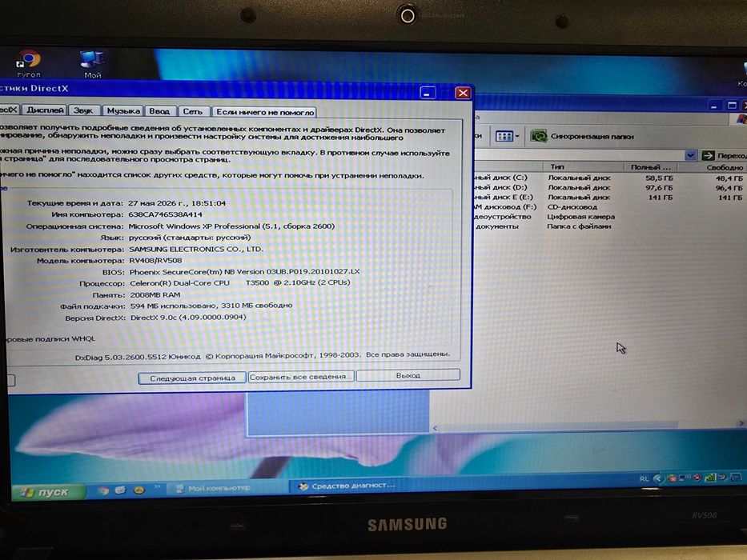The height and width of the screenshot is (560, 747).
Task: Click the Phoenix SecureCore BIOS value
Action: 244,272
